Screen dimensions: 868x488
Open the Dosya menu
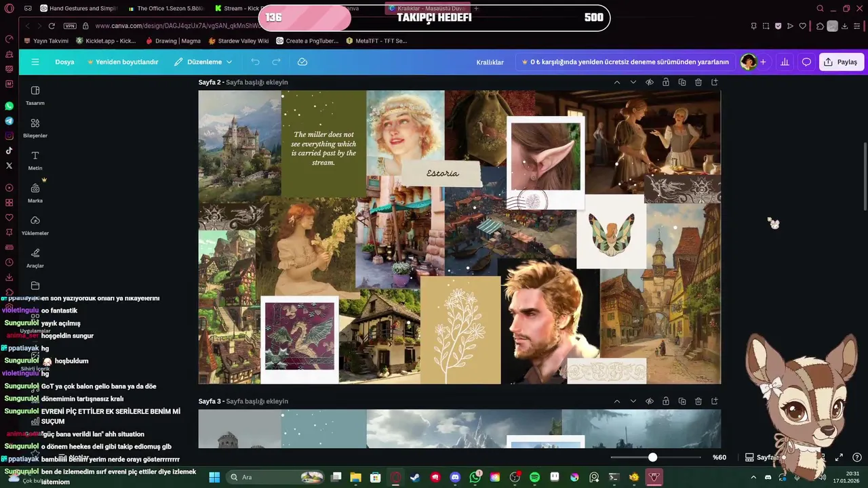tap(64, 62)
